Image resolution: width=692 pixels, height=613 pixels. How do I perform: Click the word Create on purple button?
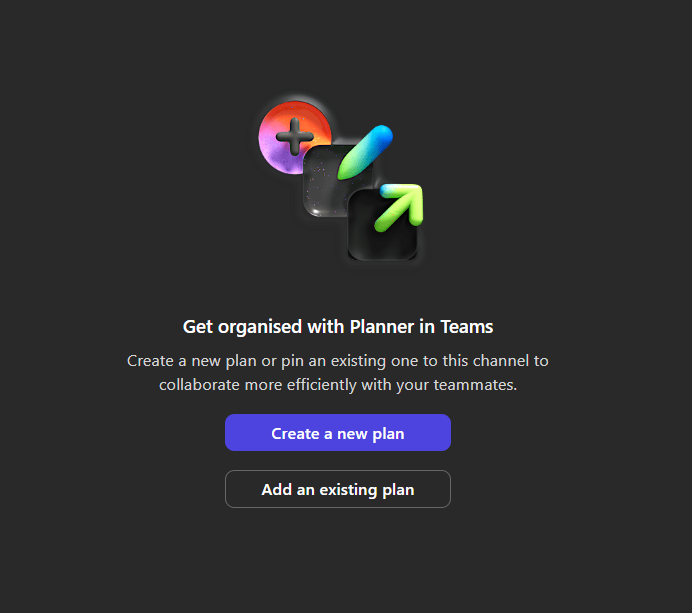296,433
